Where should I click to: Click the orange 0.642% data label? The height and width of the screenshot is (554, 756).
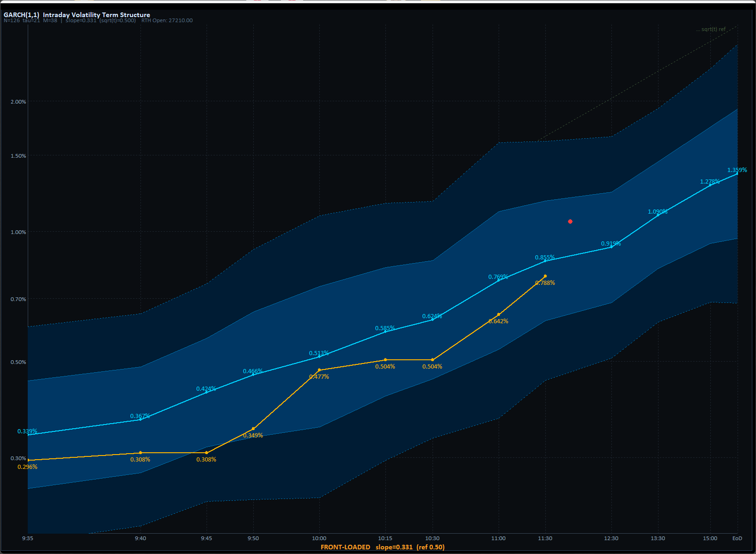[498, 321]
